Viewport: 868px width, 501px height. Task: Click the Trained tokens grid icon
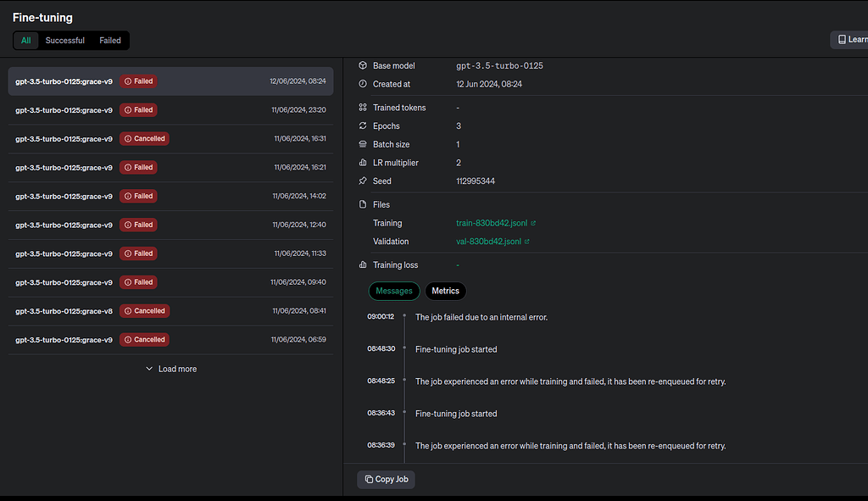(364, 108)
